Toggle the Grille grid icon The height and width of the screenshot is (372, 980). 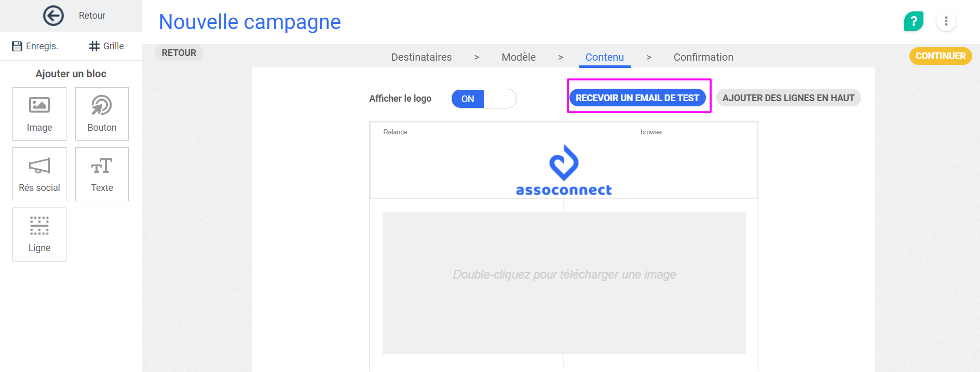(94, 46)
